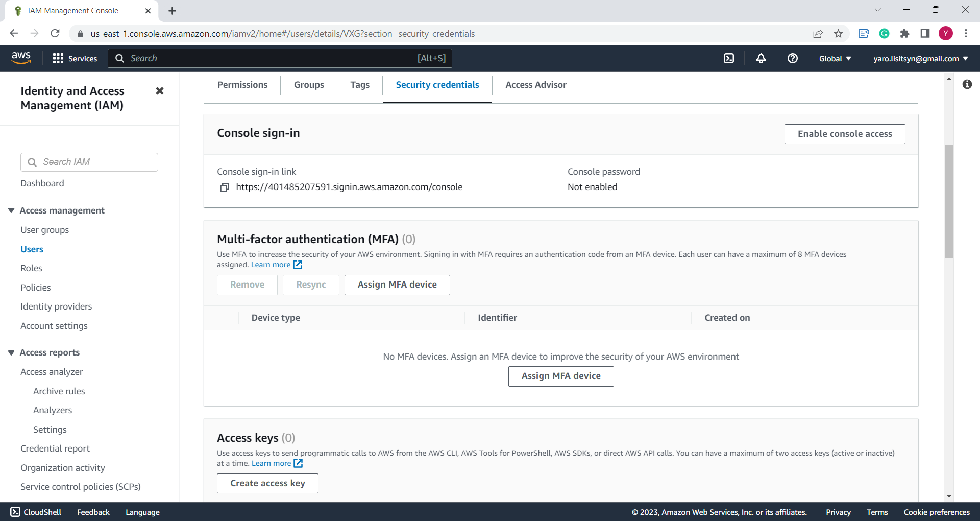Open the info panel icon

(967, 84)
